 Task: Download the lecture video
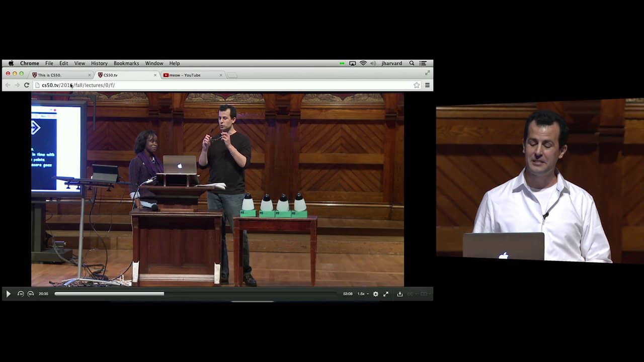tap(400, 294)
